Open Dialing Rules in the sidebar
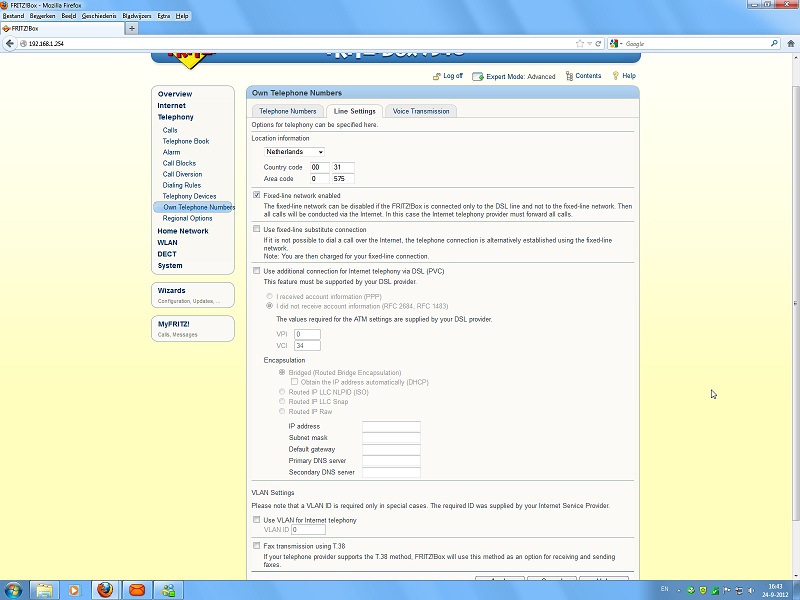Screen dimensions: 800x600 tap(182, 185)
